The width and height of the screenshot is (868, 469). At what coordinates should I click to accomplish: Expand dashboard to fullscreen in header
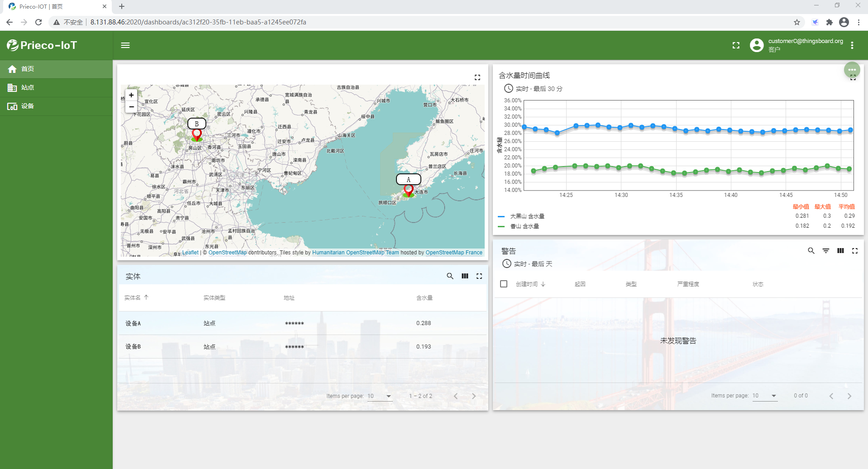(x=736, y=45)
